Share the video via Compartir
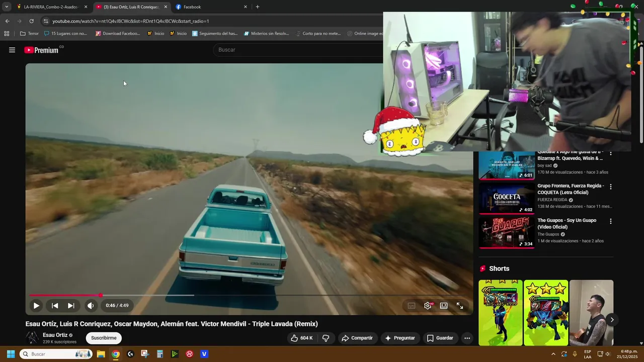 357,338
